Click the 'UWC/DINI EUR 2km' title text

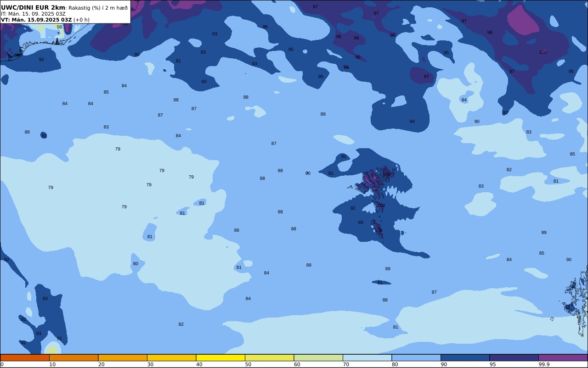click(33, 8)
